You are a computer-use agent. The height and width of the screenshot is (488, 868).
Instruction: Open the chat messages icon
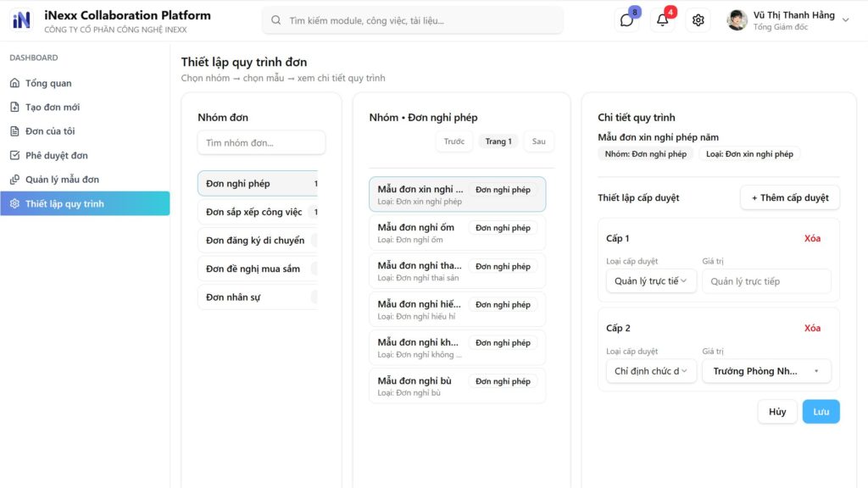[x=626, y=20]
